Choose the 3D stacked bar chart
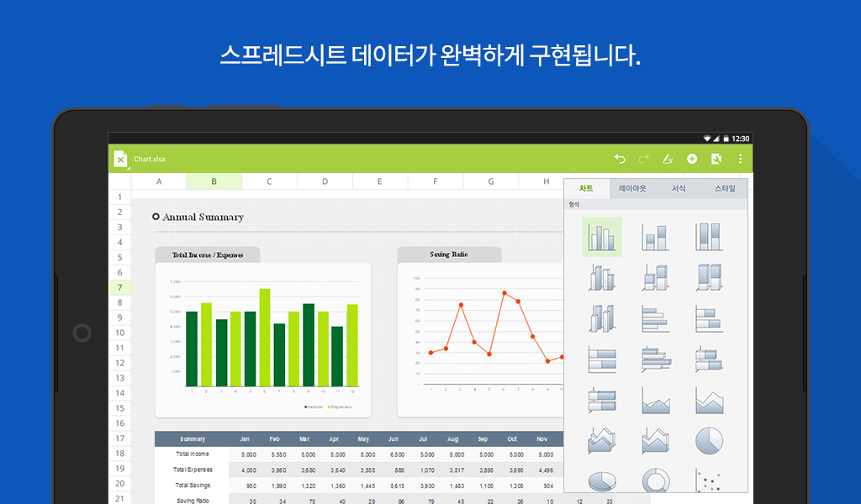 pyautogui.click(x=709, y=360)
